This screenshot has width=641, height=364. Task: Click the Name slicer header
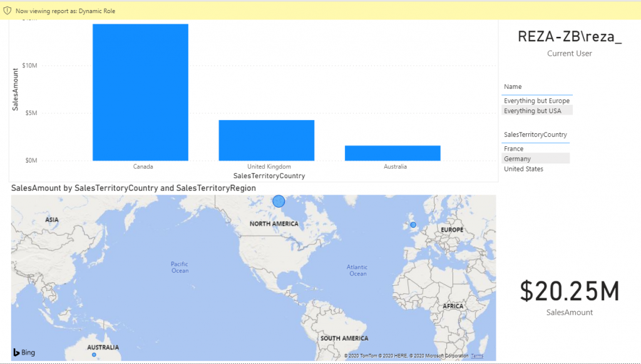click(x=513, y=87)
